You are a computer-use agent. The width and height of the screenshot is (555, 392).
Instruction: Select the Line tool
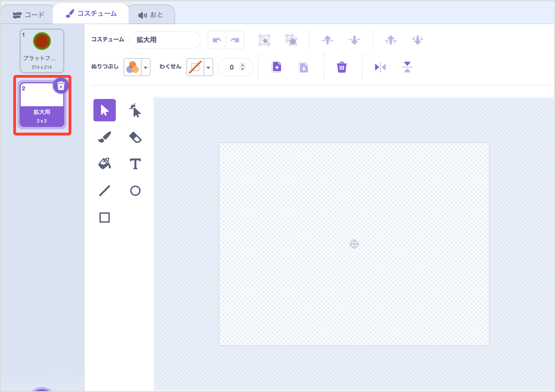point(104,190)
